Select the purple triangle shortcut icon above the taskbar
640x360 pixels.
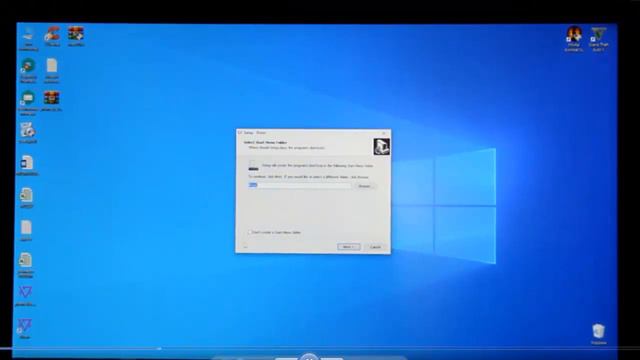24,329
